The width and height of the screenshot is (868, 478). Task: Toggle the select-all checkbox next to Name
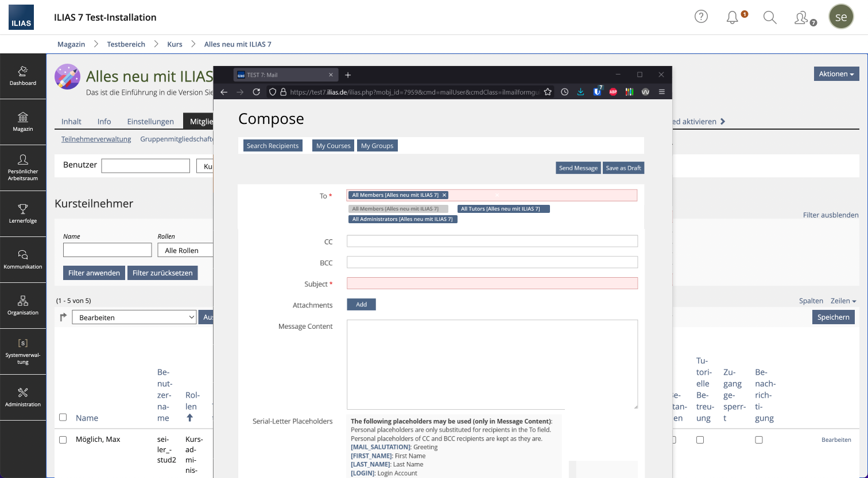[x=63, y=417]
